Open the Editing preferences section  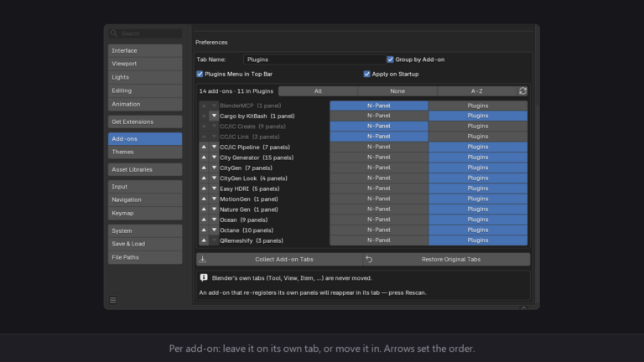pyautogui.click(x=145, y=90)
